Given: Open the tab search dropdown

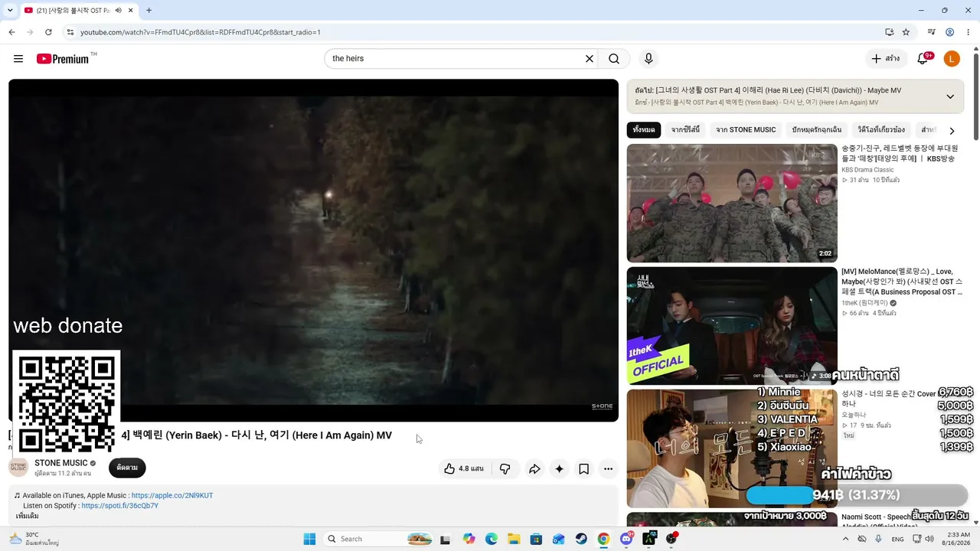Looking at the screenshot, I should [x=10, y=11].
